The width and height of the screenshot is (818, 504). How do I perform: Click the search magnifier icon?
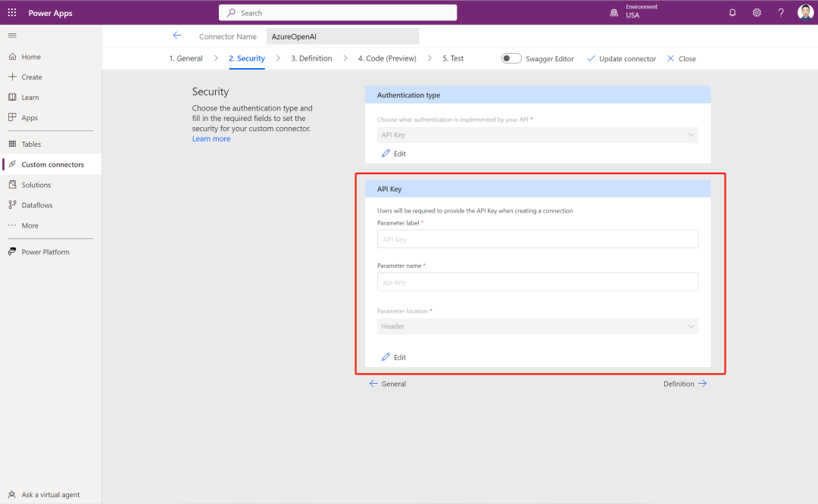(231, 13)
